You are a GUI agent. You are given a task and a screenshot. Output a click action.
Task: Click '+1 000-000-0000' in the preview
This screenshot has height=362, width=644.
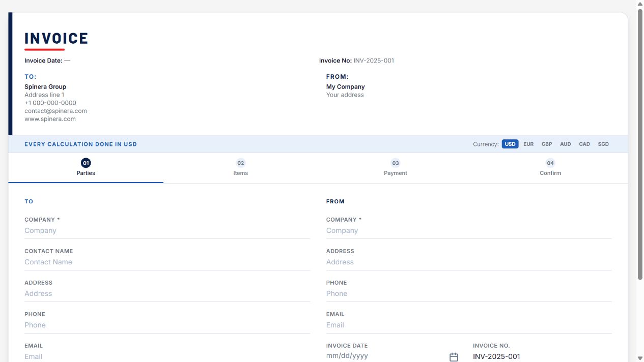click(x=50, y=103)
